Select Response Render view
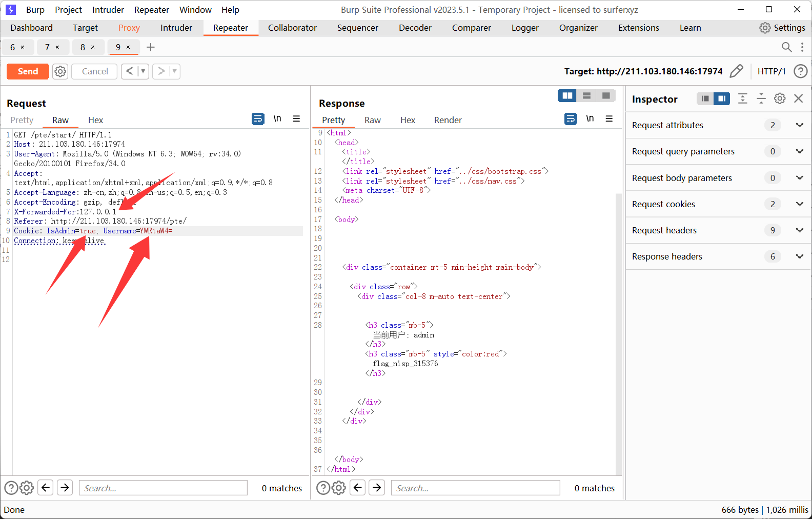Screen dimensions: 812x519 coord(448,120)
